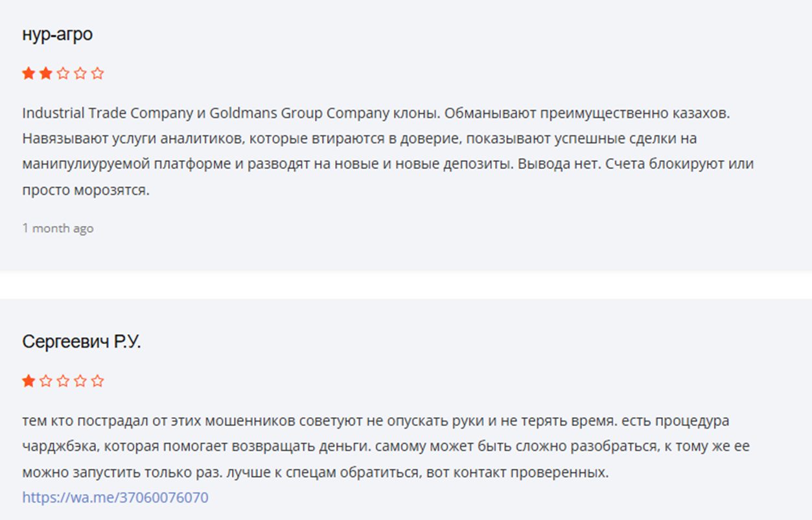The height and width of the screenshot is (520, 812).
Task: Click "просто морозятся" ending the first review
Action: click(x=86, y=191)
